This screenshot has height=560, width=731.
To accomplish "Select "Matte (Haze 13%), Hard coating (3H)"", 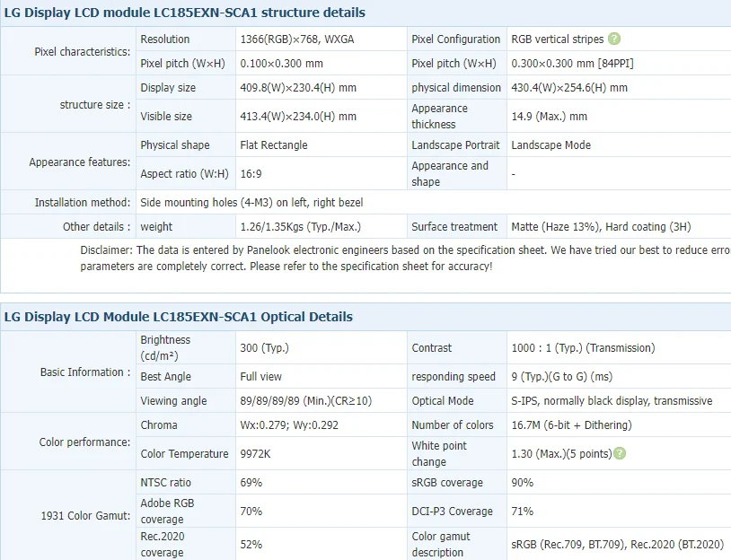I will click(x=602, y=227).
